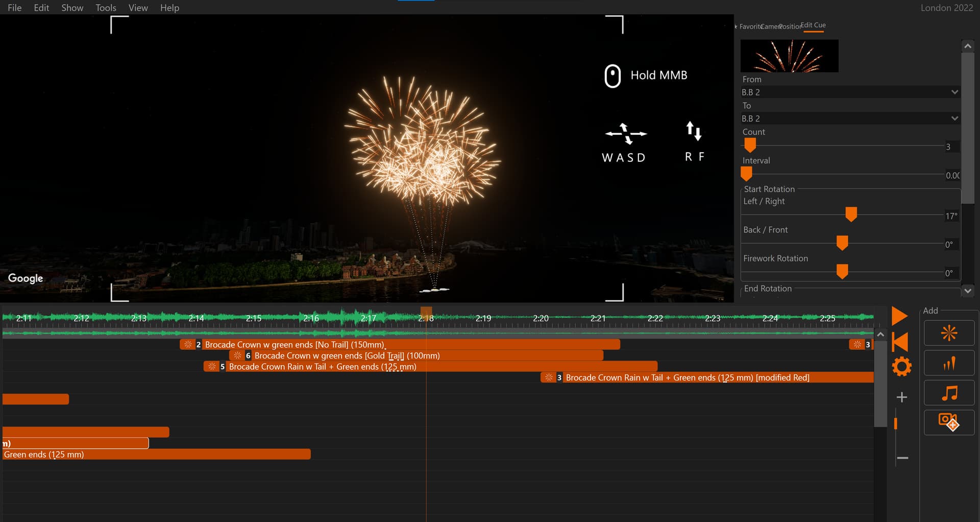Switch to the Favorites tab
Viewport: 980px width, 522px height.
click(x=749, y=27)
